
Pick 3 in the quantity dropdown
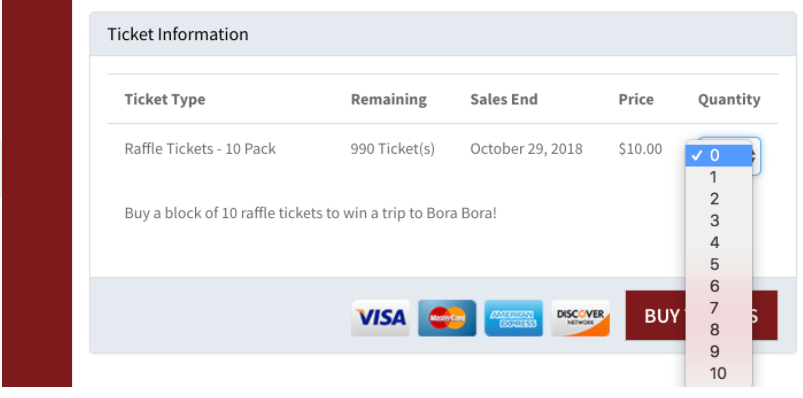click(x=719, y=221)
